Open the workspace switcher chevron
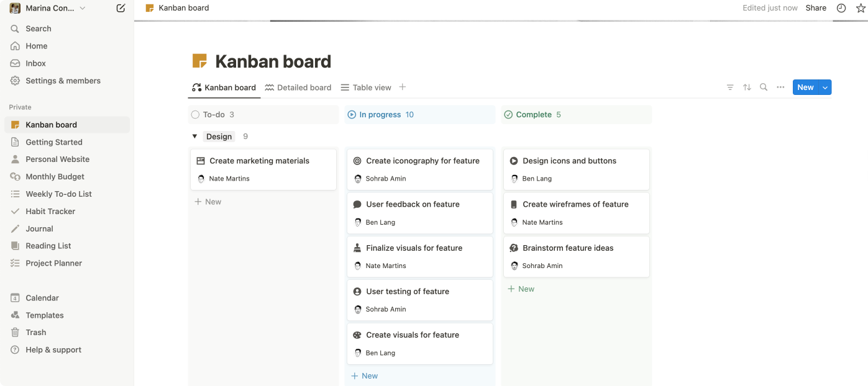 click(83, 8)
